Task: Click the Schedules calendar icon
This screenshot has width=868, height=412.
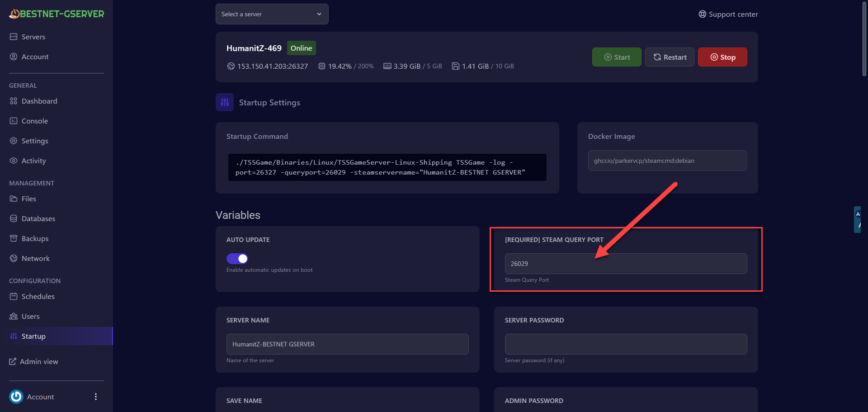Action: [x=14, y=296]
